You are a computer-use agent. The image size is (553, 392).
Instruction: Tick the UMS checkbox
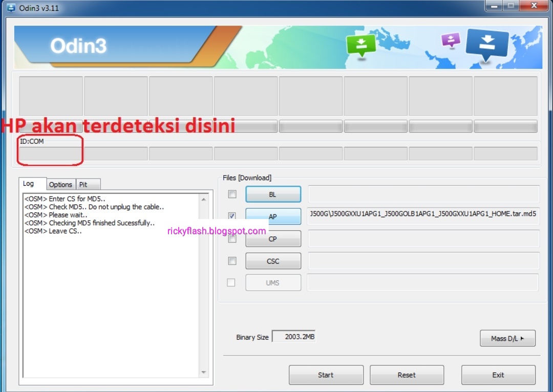(x=231, y=282)
